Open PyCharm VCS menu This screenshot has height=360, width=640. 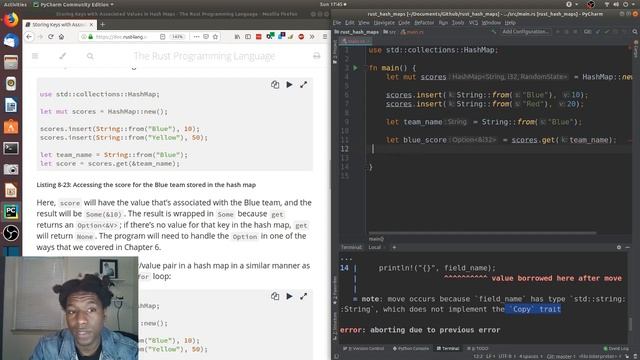pos(473,23)
